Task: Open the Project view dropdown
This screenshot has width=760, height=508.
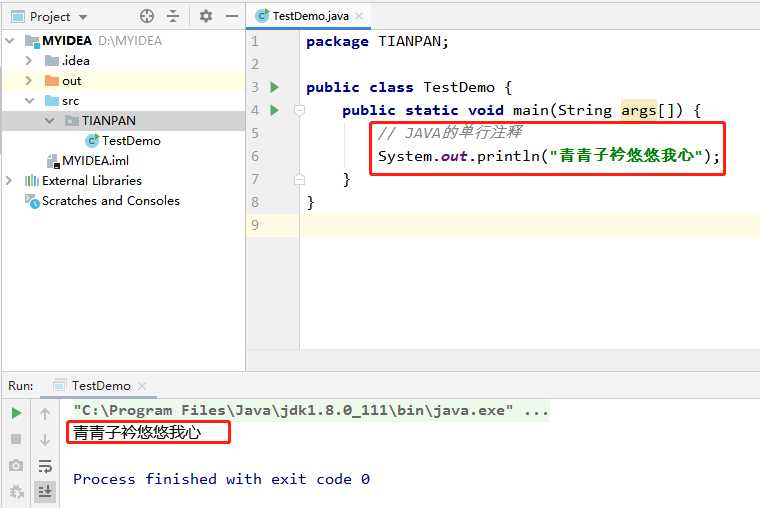Action: pyautogui.click(x=83, y=17)
